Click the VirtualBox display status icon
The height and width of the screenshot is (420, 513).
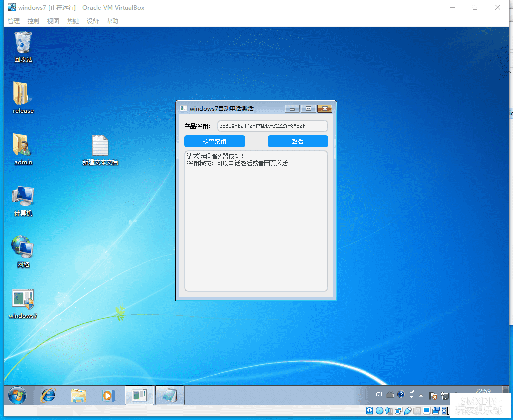(426, 411)
